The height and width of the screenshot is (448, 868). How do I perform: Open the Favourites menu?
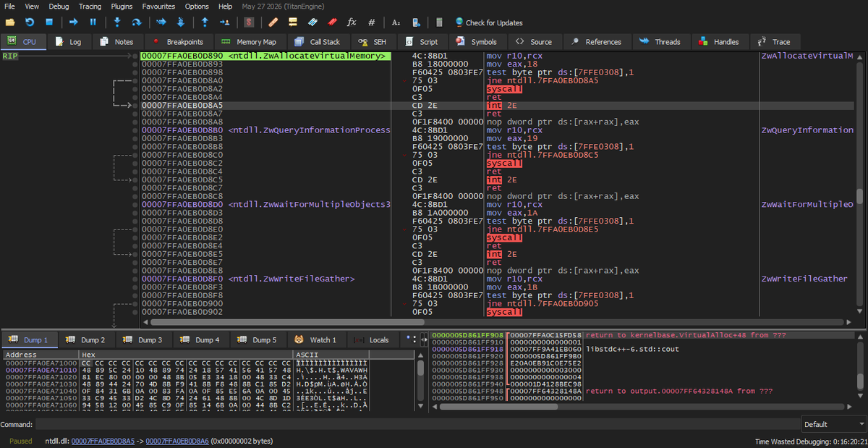(x=158, y=6)
